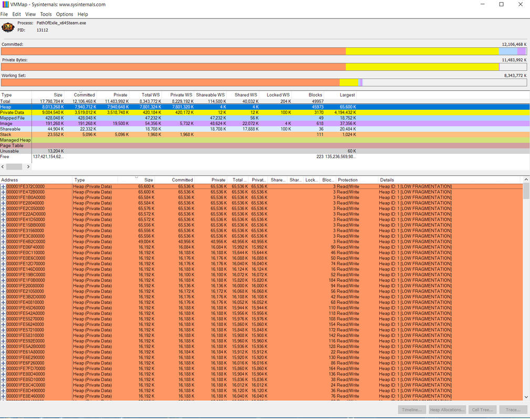The image size is (530, 420).
Task: Sort summary by Total WS column header
Action: [x=146, y=95]
